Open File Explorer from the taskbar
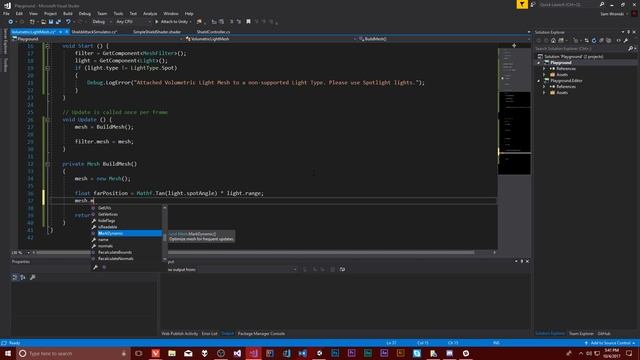The image size is (640, 360). (172, 353)
